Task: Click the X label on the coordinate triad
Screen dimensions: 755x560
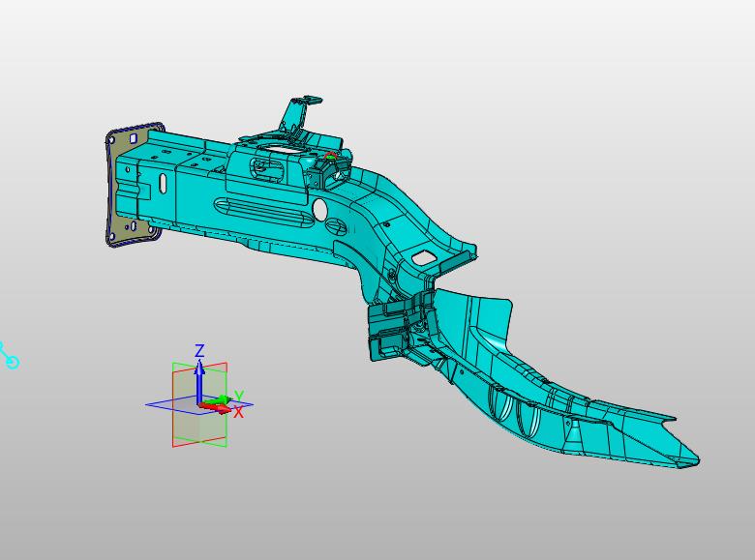Action: click(238, 412)
